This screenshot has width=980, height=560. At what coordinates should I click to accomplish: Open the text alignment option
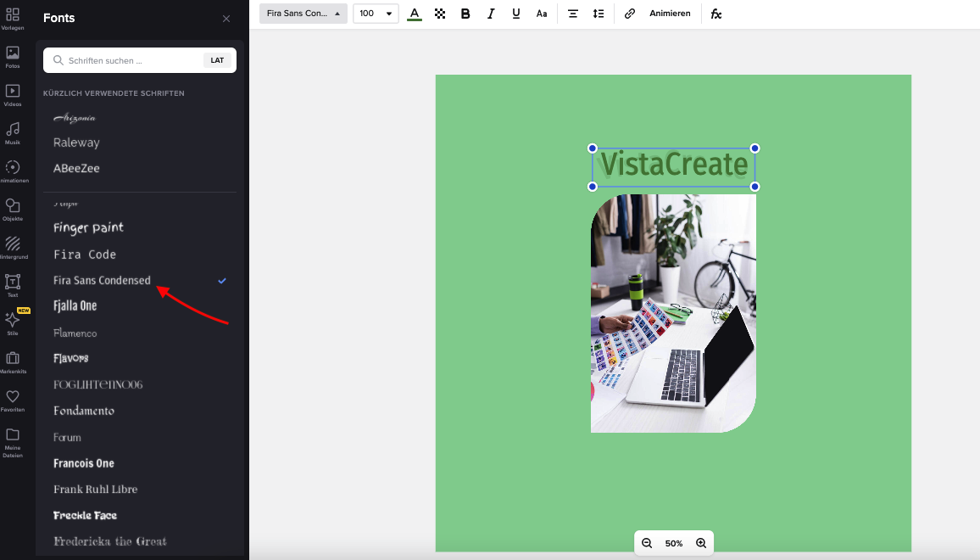[x=572, y=13]
